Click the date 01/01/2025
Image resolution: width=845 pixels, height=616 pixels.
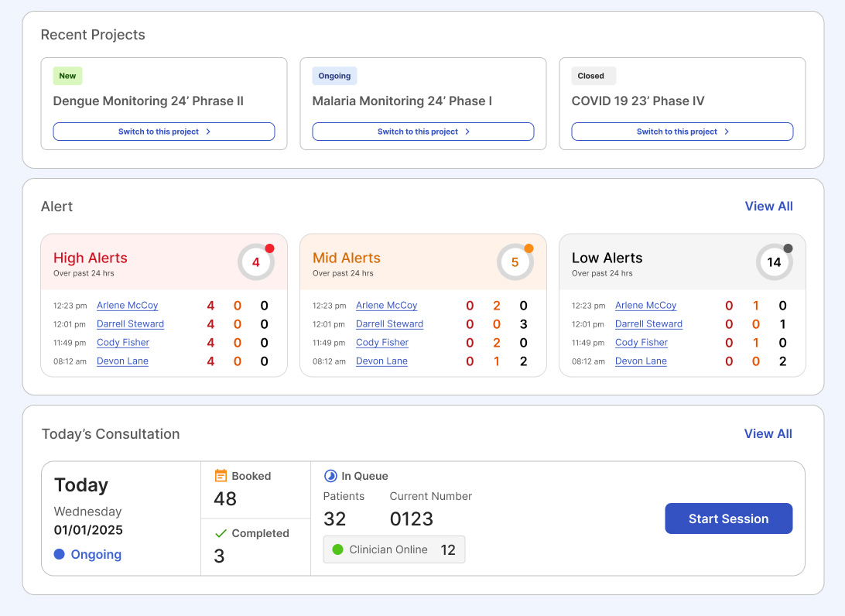(88, 530)
